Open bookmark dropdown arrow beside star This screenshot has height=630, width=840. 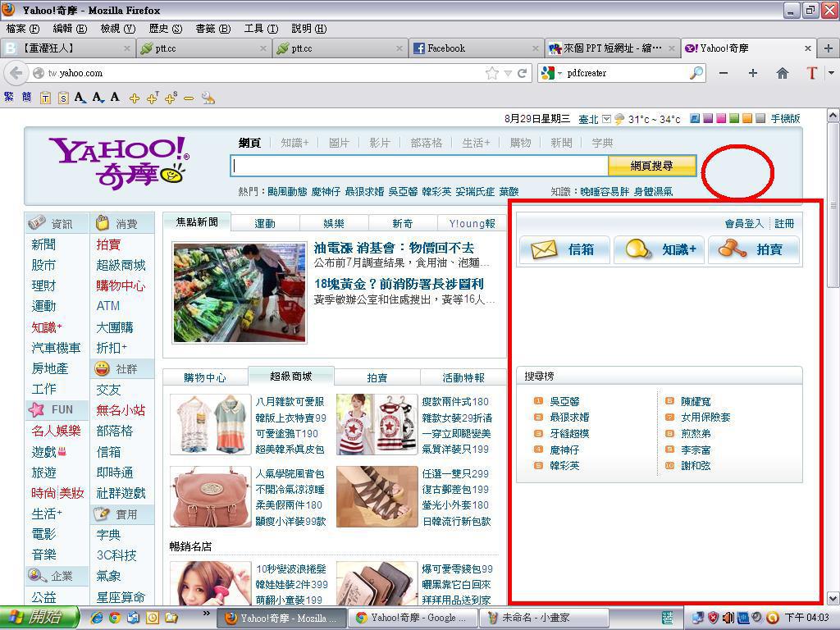508,73
